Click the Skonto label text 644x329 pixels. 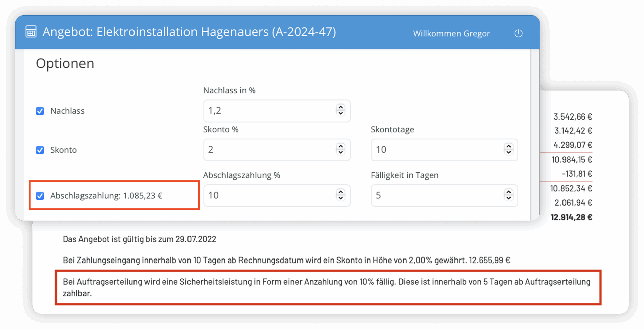(64, 150)
